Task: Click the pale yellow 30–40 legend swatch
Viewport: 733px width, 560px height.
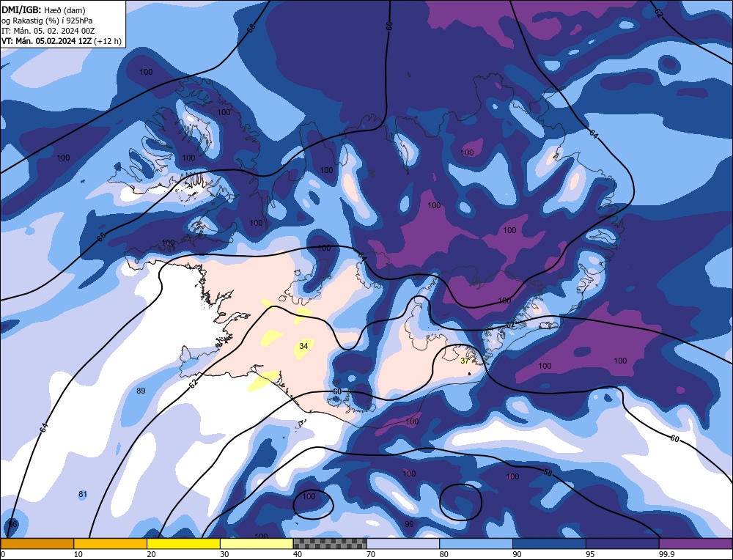Action: pyautogui.click(x=257, y=543)
